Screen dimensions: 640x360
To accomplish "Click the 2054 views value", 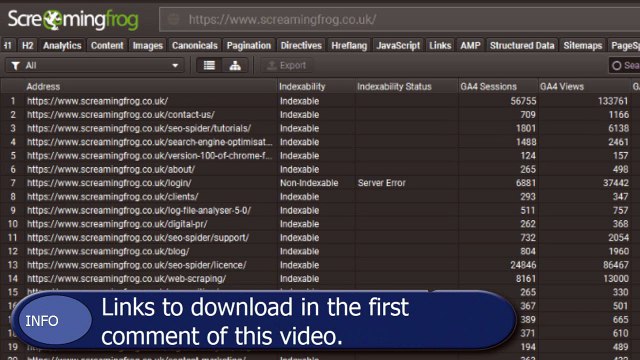I will (618, 238).
